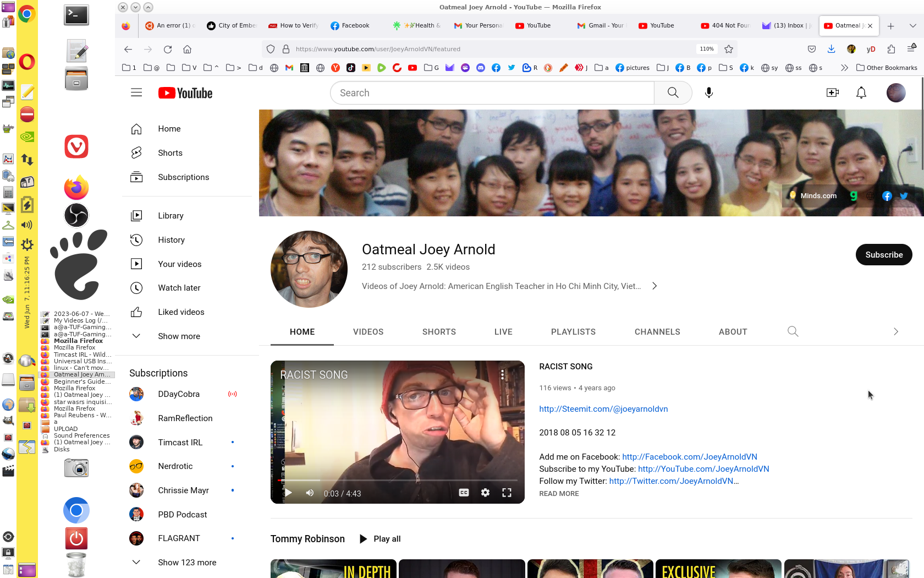This screenshot has height=578, width=924.
Task: Switch to the ABOUT channel tab
Action: point(733,332)
